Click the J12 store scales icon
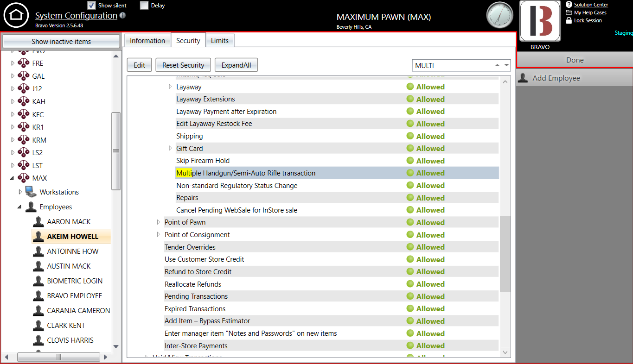The image size is (633, 364). (x=24, y=88)
